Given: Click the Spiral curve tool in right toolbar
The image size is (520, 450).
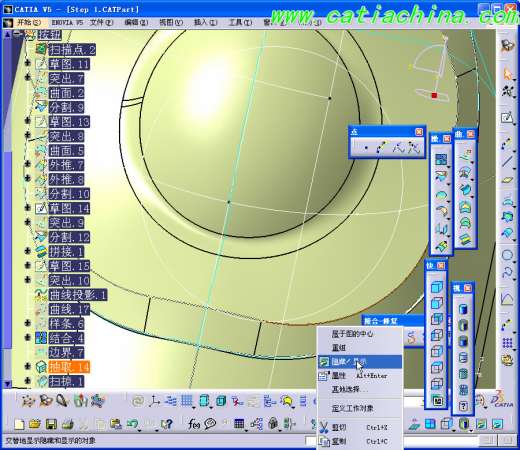Looking at the screenshot, I should point(507,273).
